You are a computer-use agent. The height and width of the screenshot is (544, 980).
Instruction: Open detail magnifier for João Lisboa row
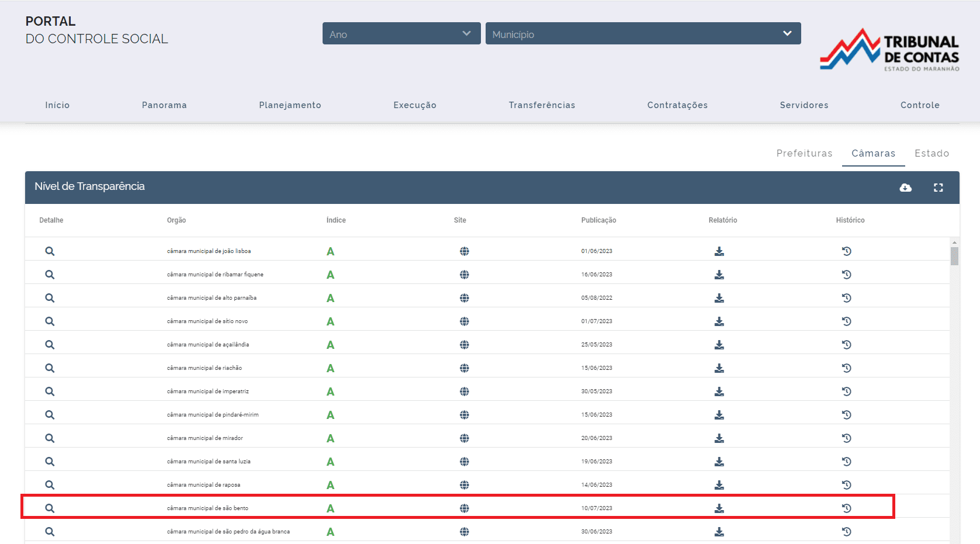point(50,251)
